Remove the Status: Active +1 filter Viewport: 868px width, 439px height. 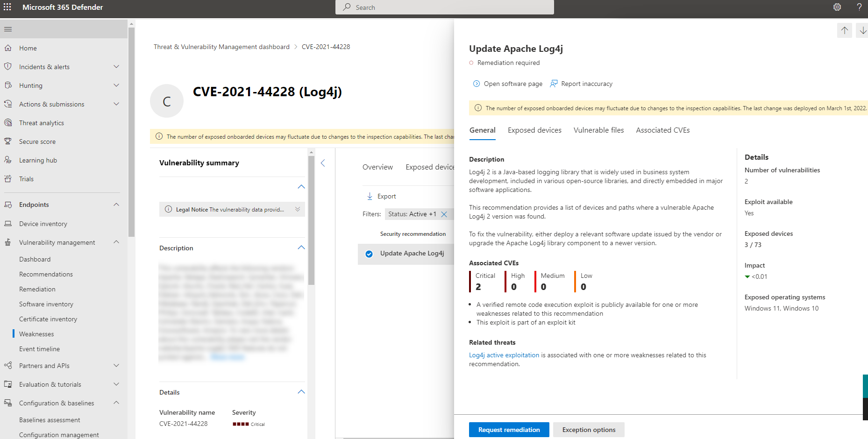[x=444, y=214]
